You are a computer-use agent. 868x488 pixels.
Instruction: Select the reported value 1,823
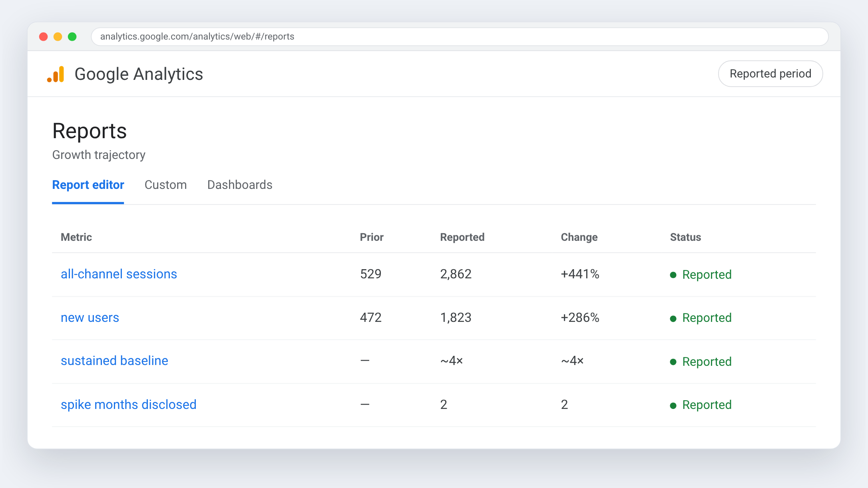[456, 317]
